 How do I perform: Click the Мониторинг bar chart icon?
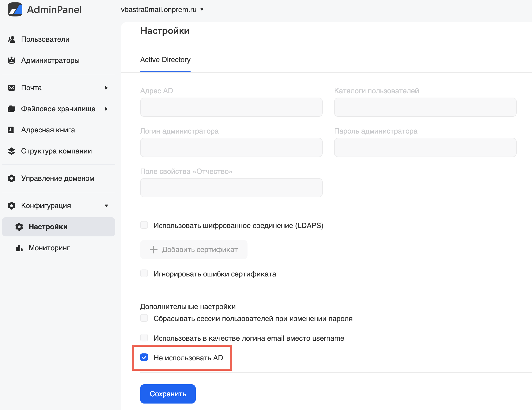(19, 248)
